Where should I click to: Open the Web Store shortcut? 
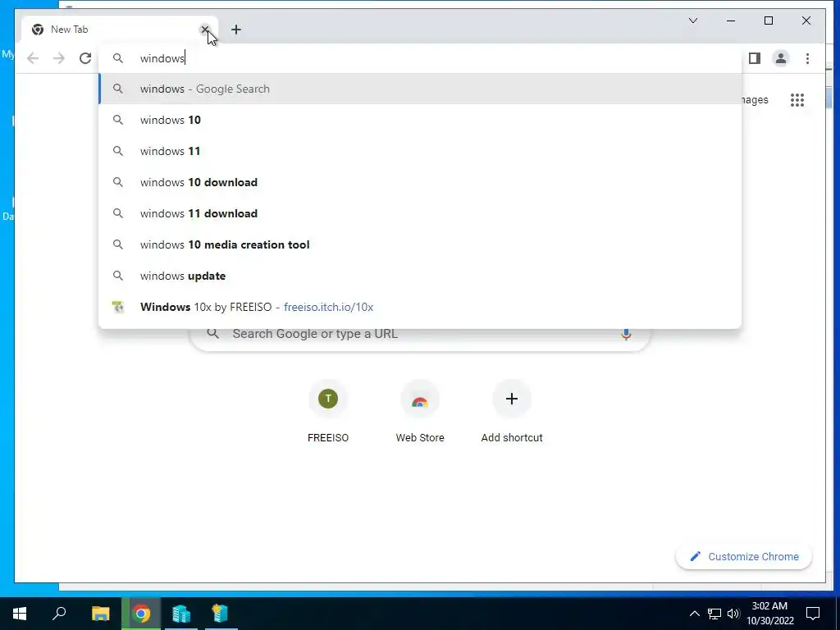pyautogui.click(x=420, y=412)
